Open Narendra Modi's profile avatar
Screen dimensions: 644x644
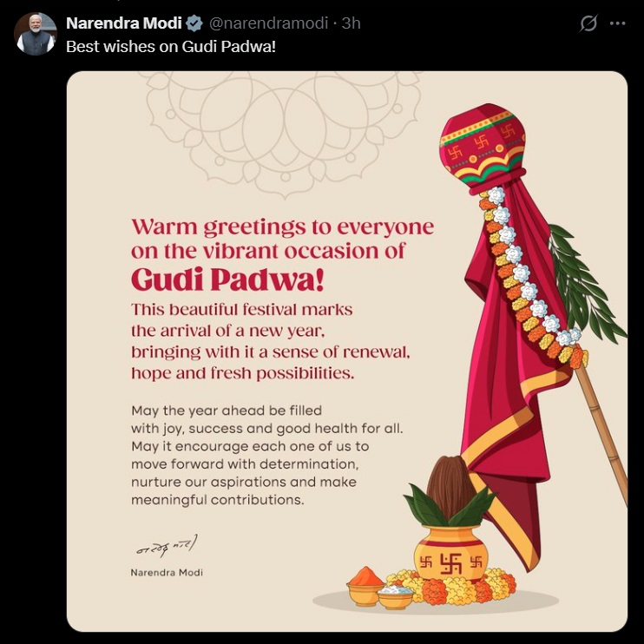(36, 34)
